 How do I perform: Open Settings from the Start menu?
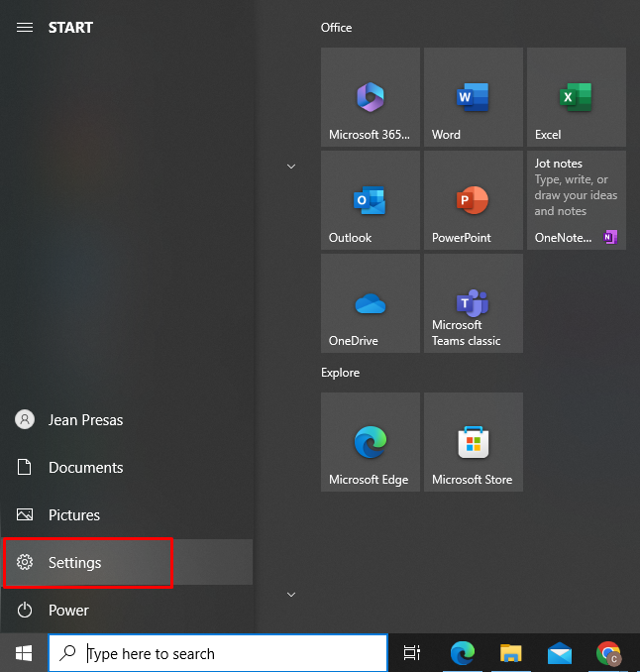click(127, 562)
